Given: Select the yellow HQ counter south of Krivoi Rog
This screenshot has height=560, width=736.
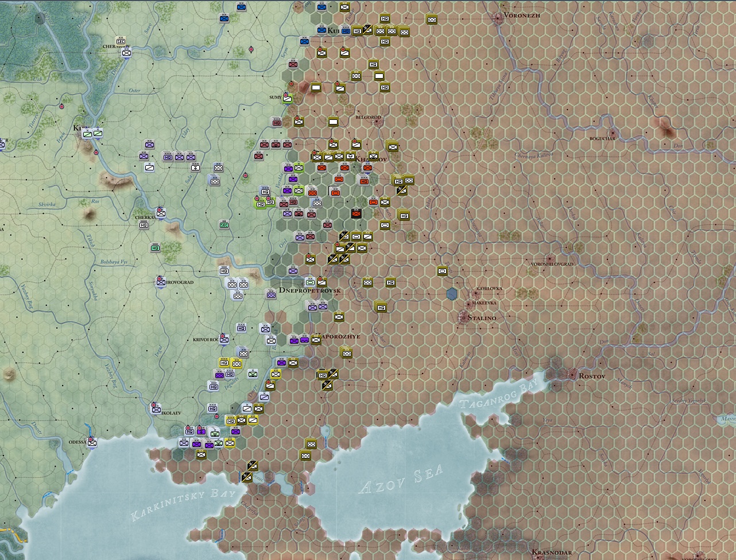Looking at the screenshot, I should pyautogui.click(x=224, y=363).
